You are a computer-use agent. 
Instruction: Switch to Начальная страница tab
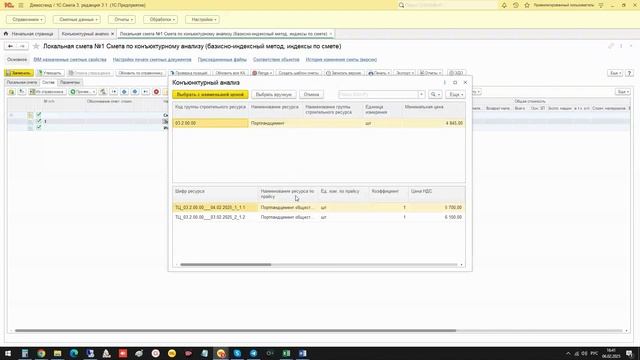coord(29,34)
